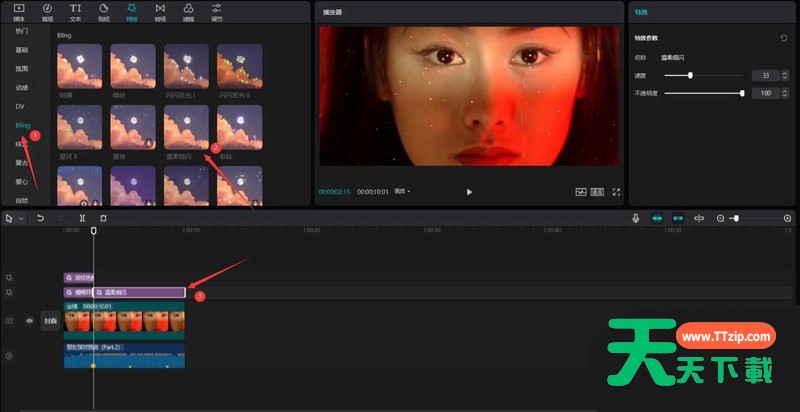Screen dimensions: 800x412
Task: Mute the main video track audio
Action: 30,321
